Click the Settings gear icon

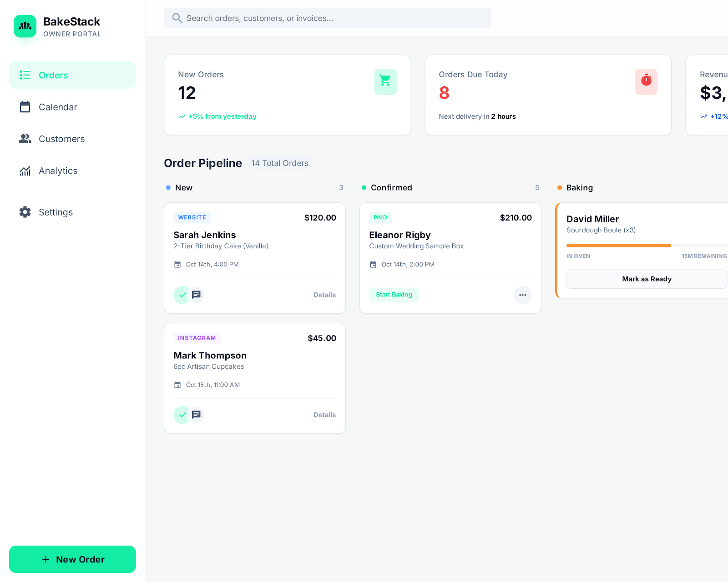coord(25,212)
